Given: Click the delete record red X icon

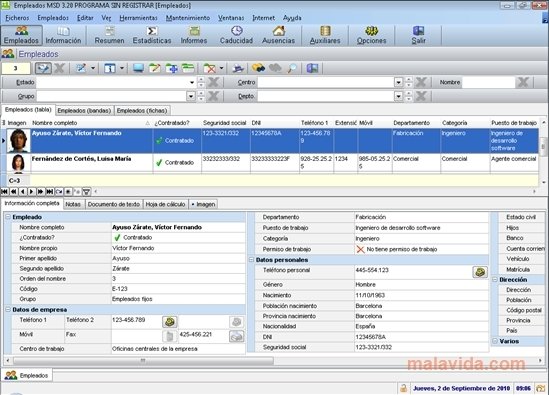Looking at the screenshot, I should 209,68.
